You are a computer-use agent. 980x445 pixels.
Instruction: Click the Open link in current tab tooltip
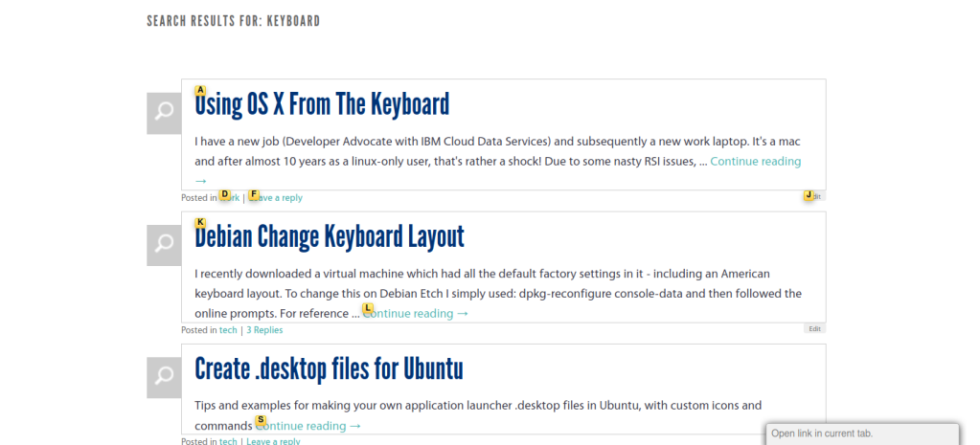[x=862, y=434]
